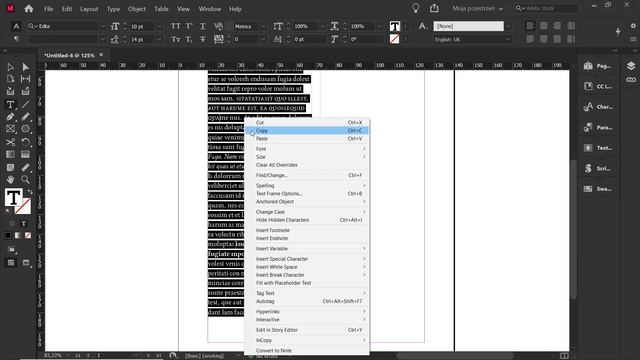Viewport: 640px width, 360px height.
Task: Switch to the Untitled-6 document tab
Action: 69,55
